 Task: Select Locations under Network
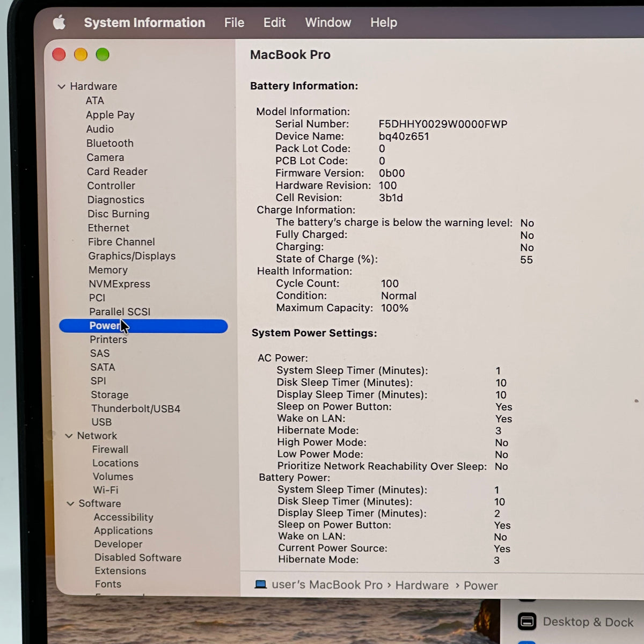115,463
